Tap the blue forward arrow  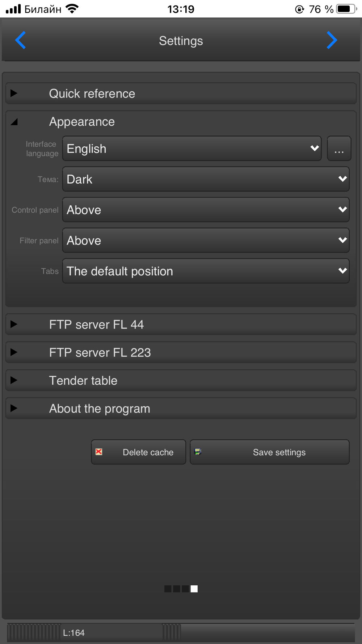332,40
